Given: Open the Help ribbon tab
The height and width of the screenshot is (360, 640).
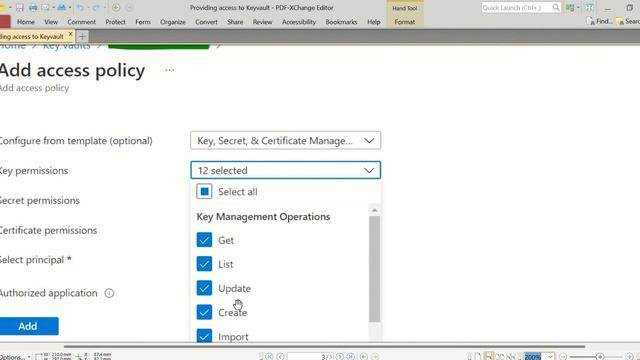Looking at the screenshot, I should click(x=373, y=22).
